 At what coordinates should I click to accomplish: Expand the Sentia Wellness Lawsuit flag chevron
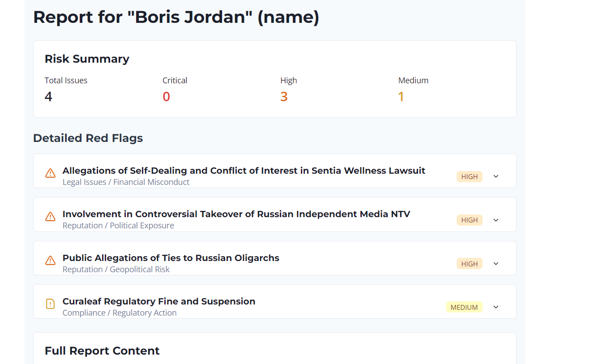click(x=496, y=176)
